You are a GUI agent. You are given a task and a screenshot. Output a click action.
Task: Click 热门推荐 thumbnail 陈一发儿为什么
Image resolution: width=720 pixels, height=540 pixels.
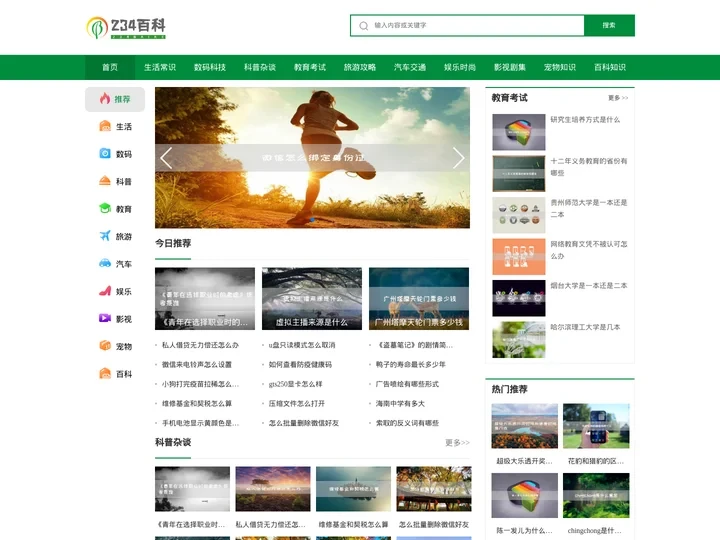tap(524, 495)
